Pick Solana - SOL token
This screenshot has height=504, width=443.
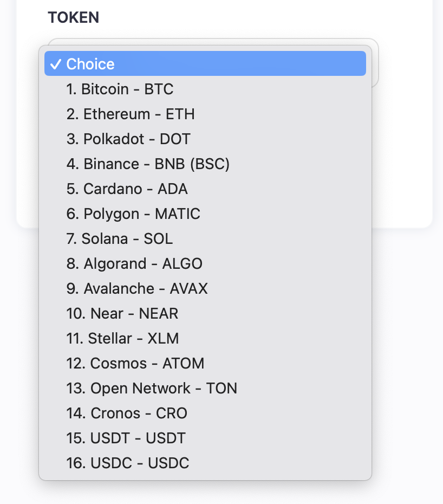tap(120, 238)
